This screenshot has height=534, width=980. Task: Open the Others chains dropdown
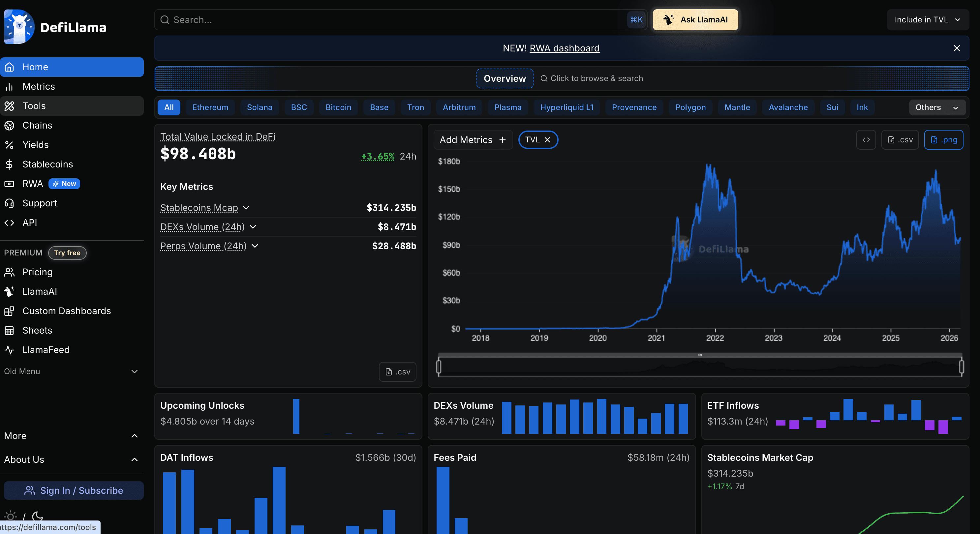click(x=936, y=107)
